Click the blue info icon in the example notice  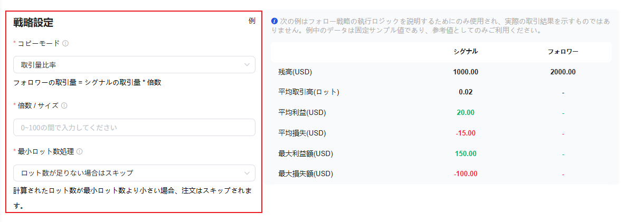point(274,21)
